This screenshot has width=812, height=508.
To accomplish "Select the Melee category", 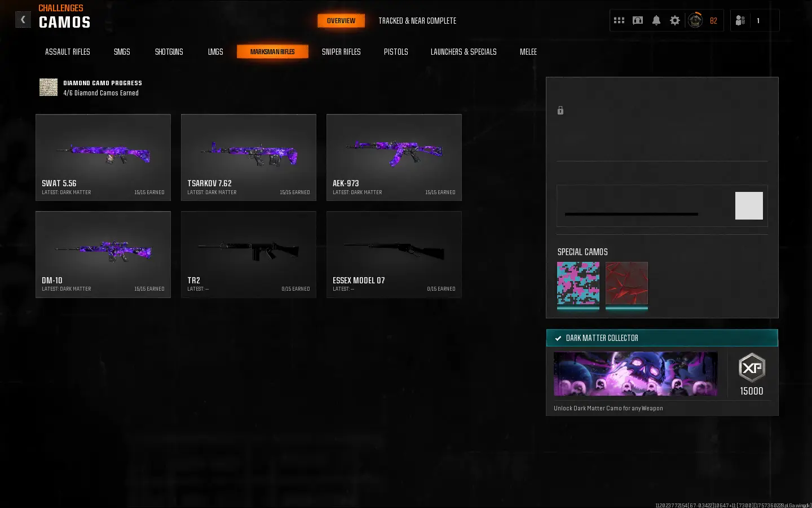I will click(528, 52).
